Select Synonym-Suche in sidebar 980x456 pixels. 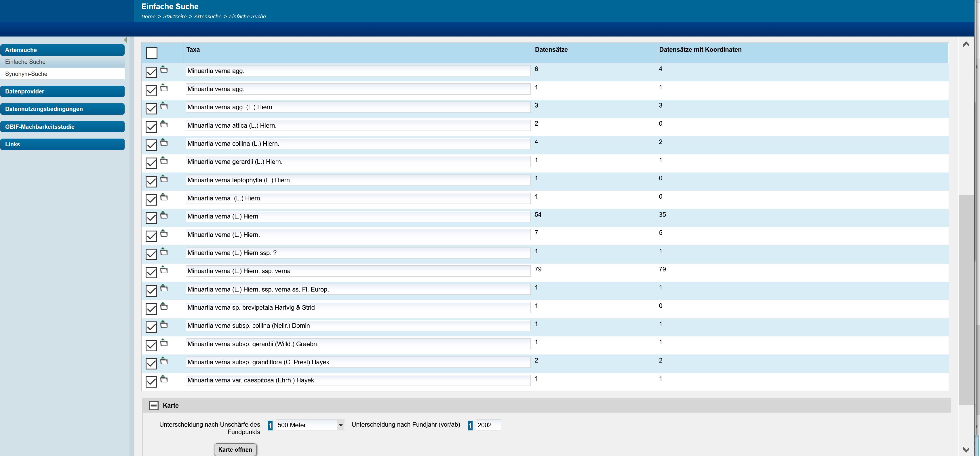(62, 74)
